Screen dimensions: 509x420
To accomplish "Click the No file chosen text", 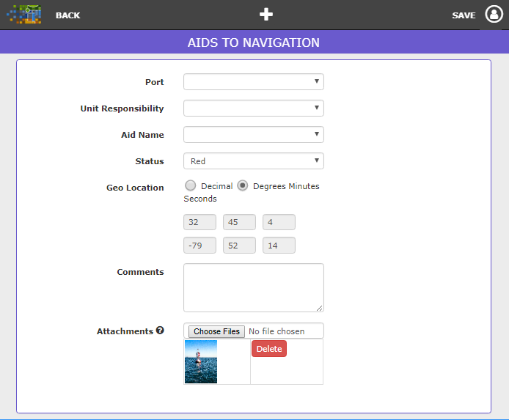I will [x=277, y=331].
